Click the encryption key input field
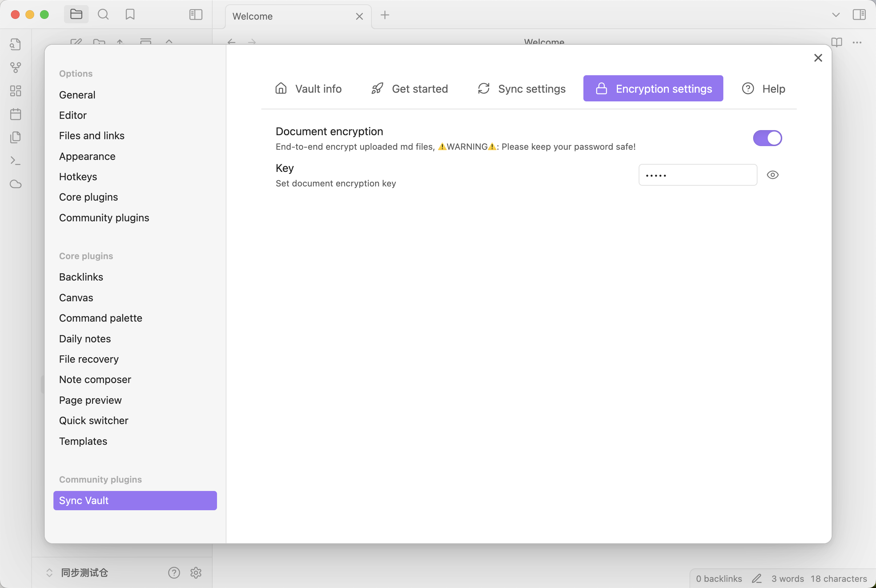876x588 pixels. tap(697, 175)
